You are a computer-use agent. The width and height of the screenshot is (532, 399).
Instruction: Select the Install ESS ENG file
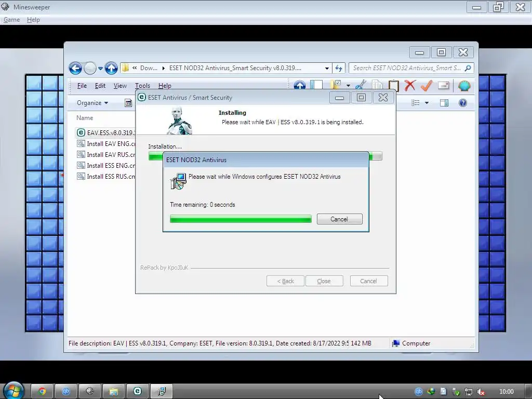[106, 165]
